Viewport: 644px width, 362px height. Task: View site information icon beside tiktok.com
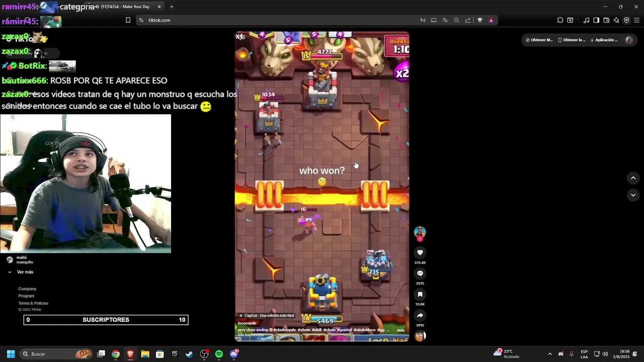[x=141, y=20]
